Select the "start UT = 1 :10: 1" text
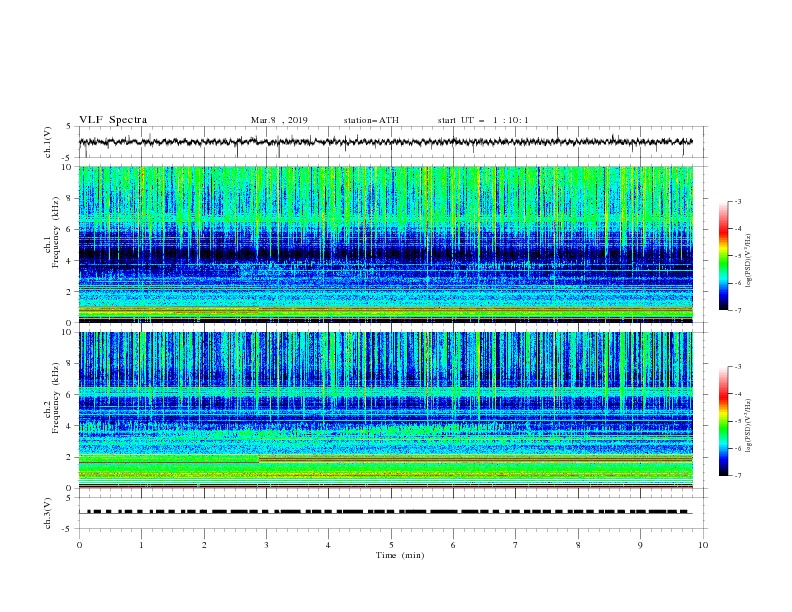The width and height of the screenshot is (792, 612). [483, 120]
